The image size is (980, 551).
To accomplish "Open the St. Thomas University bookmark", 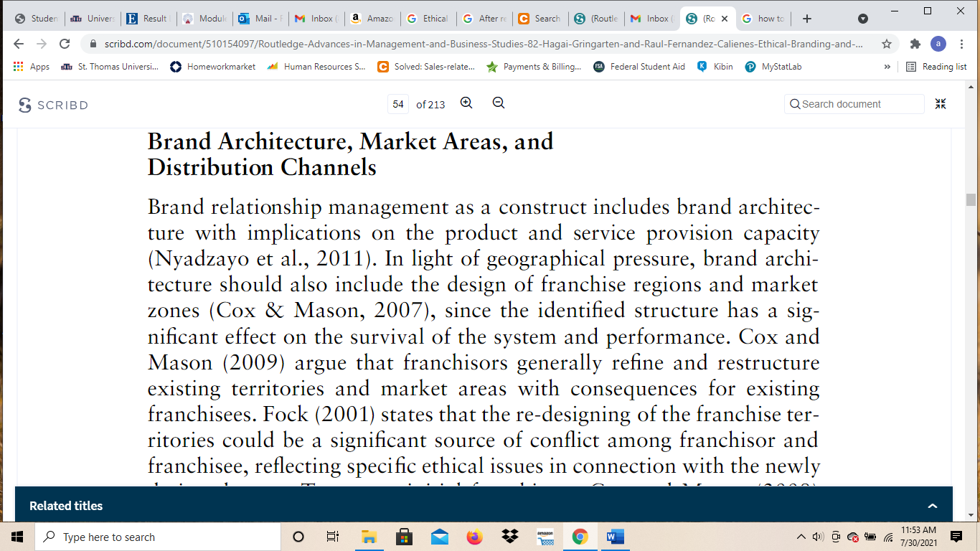I will (110, 67).
